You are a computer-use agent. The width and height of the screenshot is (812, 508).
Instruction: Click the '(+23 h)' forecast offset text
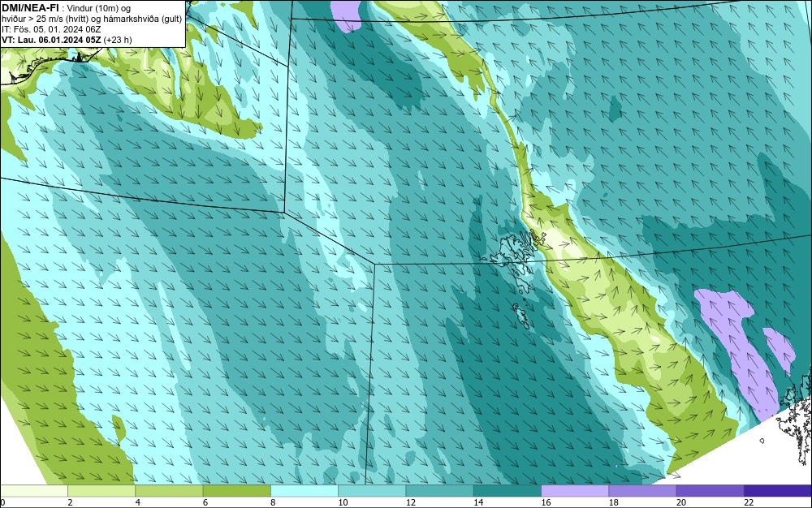point(118,40)
